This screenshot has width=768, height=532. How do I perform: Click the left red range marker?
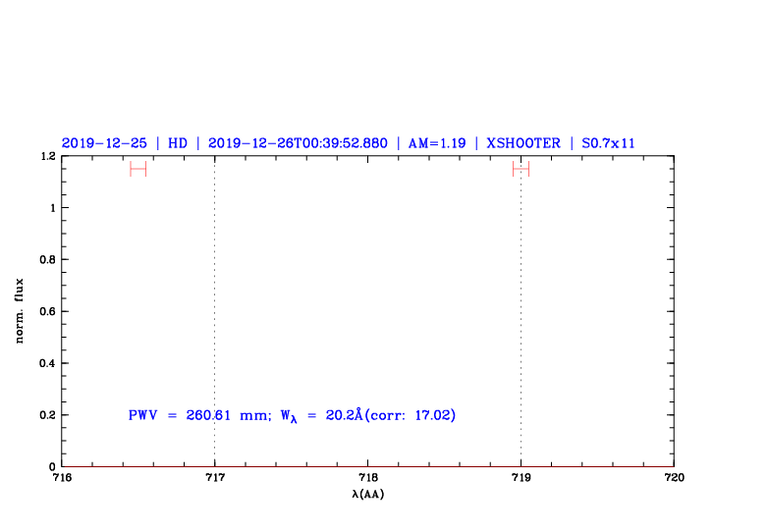[137, 169]
